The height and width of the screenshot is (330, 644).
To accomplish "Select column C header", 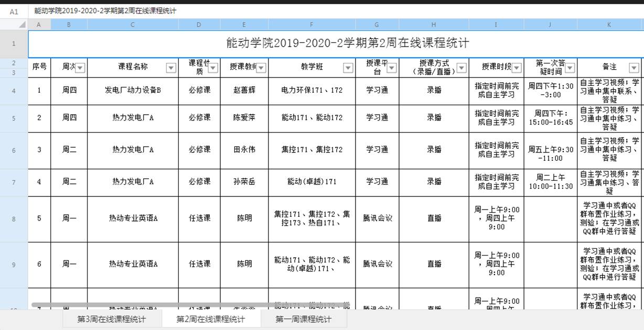I will coord(133,25).
